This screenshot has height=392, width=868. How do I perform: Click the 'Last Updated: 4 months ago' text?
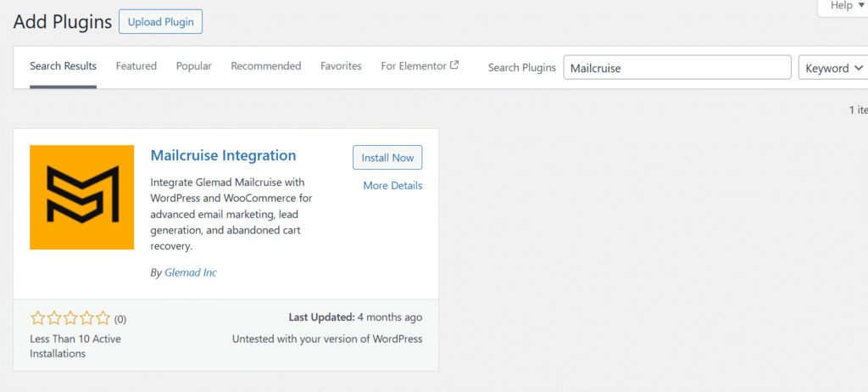355,317
